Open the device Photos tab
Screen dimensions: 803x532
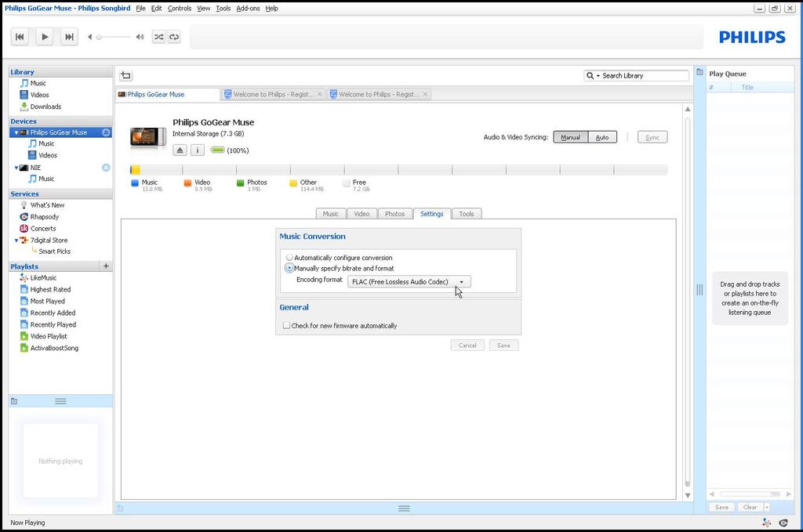pos(395,214)
